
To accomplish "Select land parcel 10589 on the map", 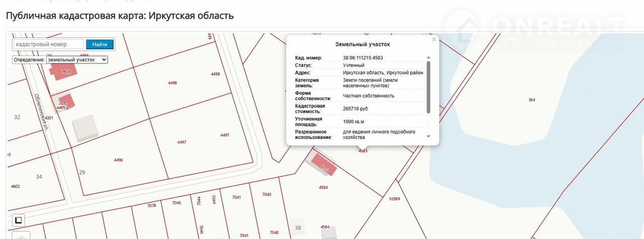I will (394, 199).
